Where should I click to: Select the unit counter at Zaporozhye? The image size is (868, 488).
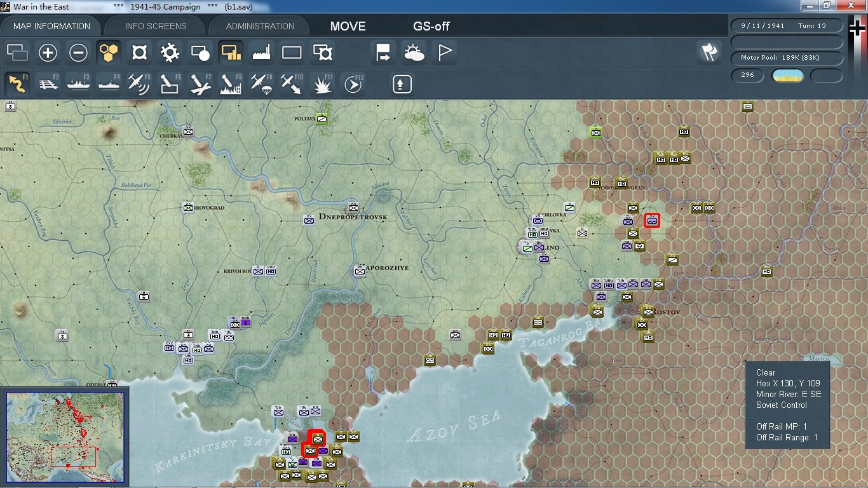point(360,271)
